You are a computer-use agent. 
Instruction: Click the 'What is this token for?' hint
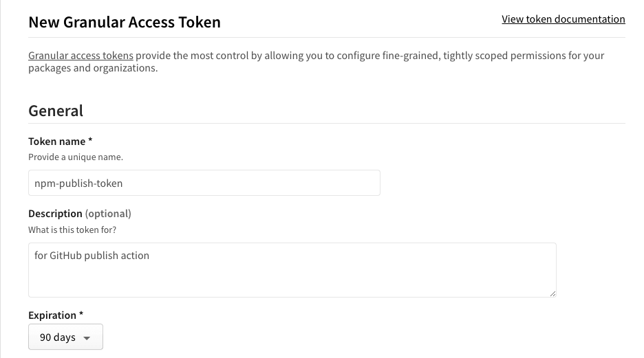pos(72,230)
